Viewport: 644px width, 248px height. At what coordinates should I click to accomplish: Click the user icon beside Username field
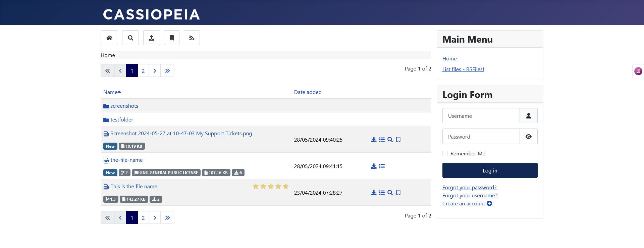[x=529, y=116]
